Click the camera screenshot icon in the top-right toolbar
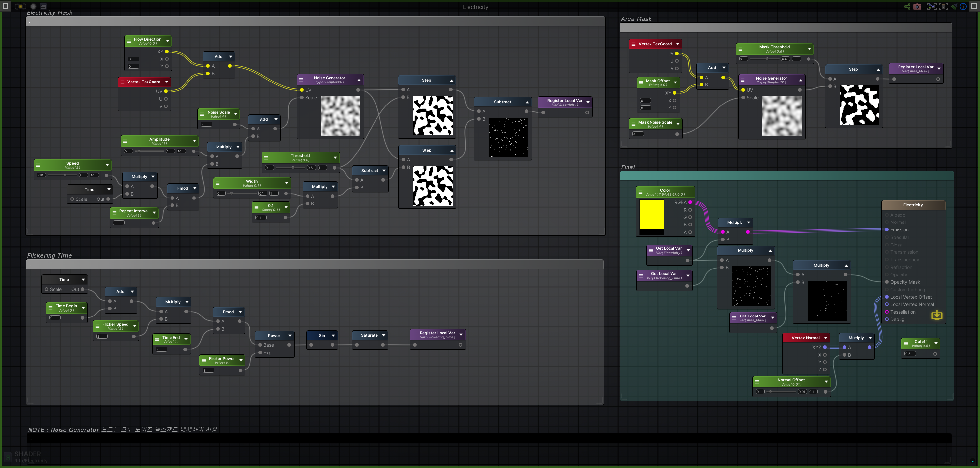 click(917, 7)
